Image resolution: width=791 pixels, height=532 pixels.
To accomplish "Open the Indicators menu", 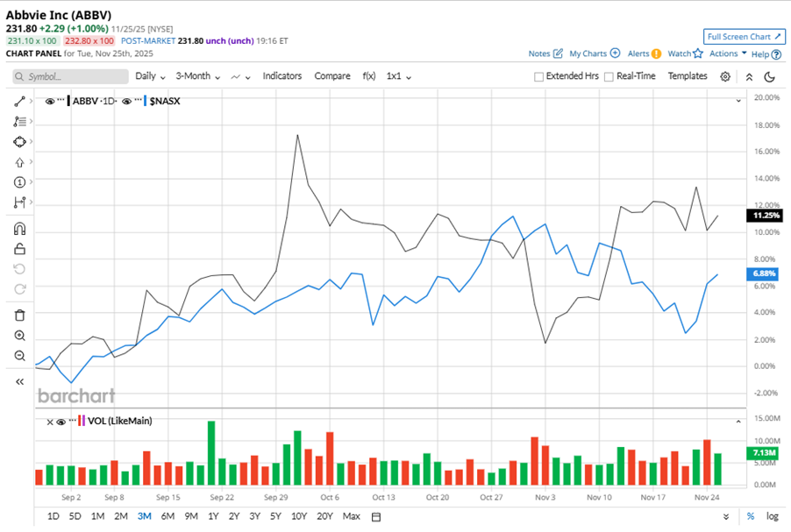I will 282,76.
